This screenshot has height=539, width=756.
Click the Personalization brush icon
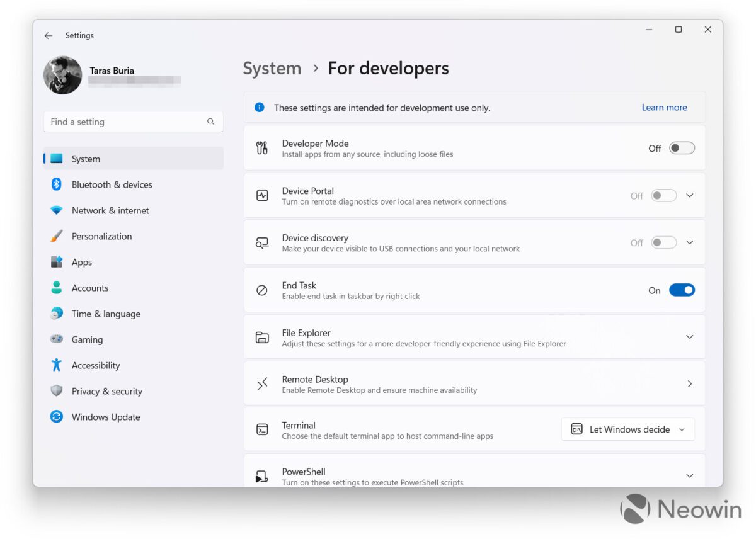(57, 236)
